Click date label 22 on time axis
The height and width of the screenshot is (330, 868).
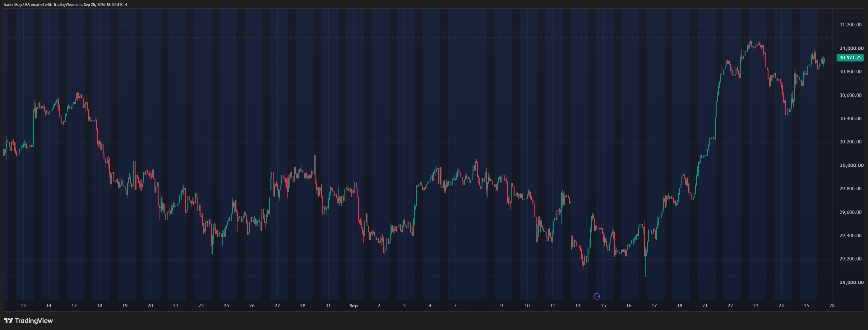(x=731, y=306)
